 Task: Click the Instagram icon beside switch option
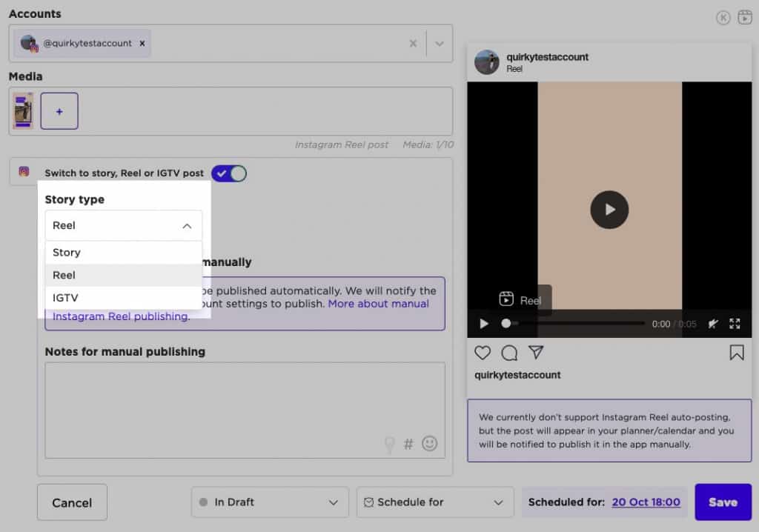[24, 171]
